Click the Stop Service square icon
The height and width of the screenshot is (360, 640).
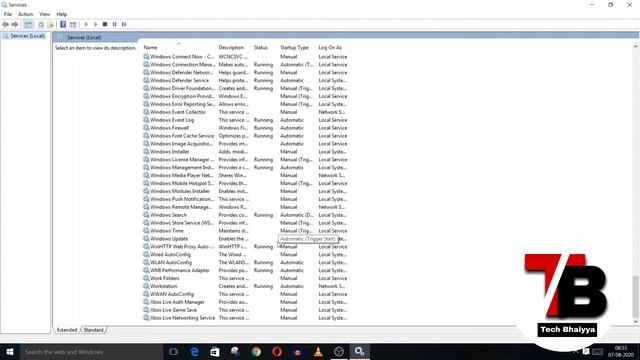click(105, 24)
